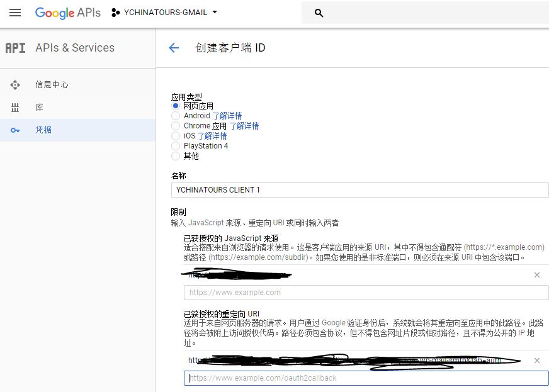Select the 其他 radio button
This screenshot has width=549, height=392.
pos(176,156)
